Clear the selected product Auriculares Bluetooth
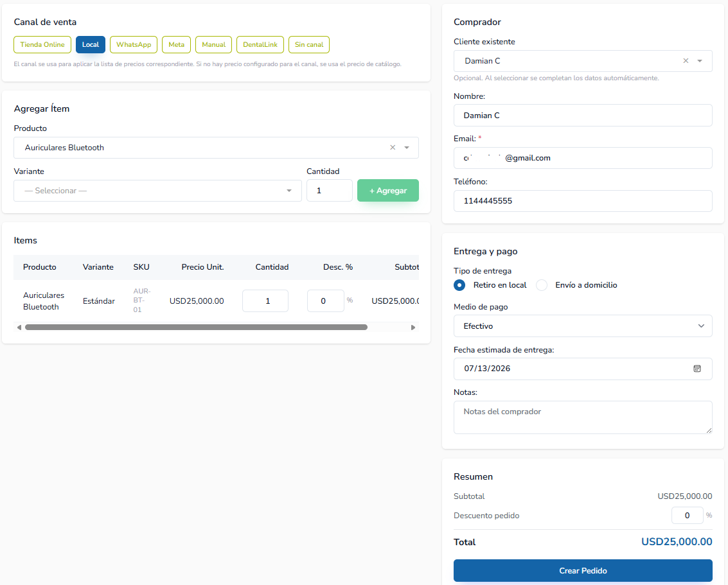 [x=393, y=148]
